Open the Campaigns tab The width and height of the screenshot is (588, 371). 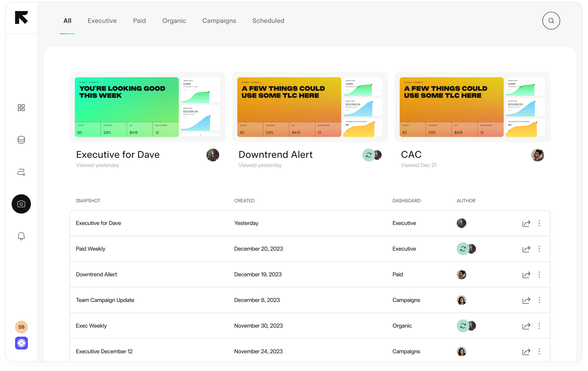pyautogui.click(x=219, y=21)
